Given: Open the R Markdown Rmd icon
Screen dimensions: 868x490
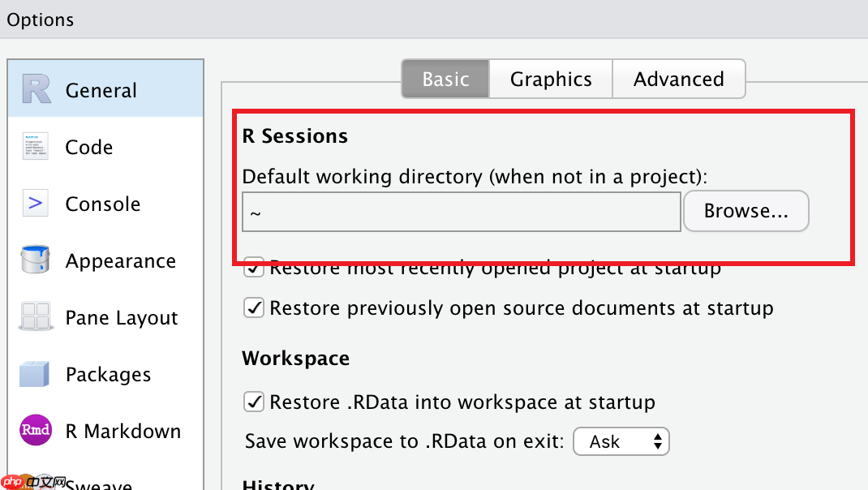Looking at the screenshot, I should [x=35, y=431].
